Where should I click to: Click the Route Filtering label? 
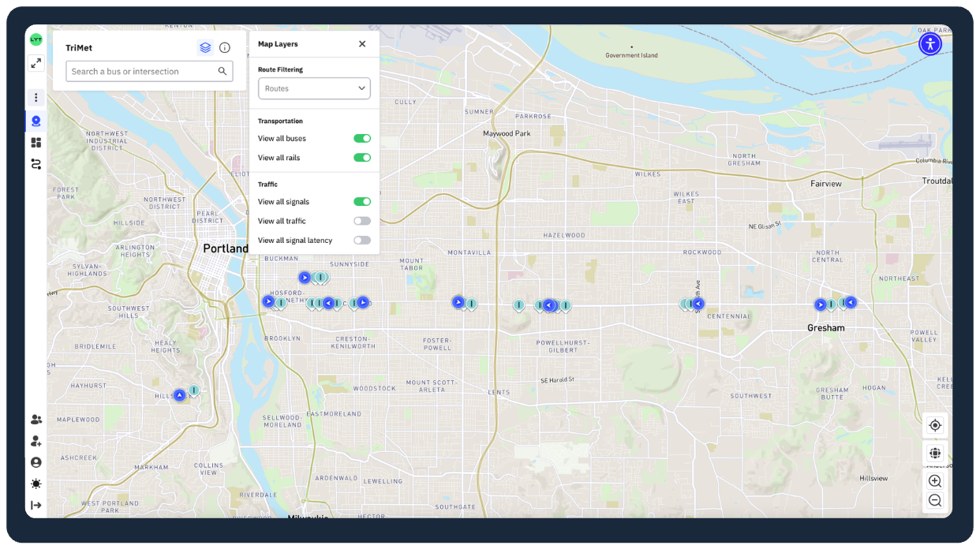coord(280,69)
